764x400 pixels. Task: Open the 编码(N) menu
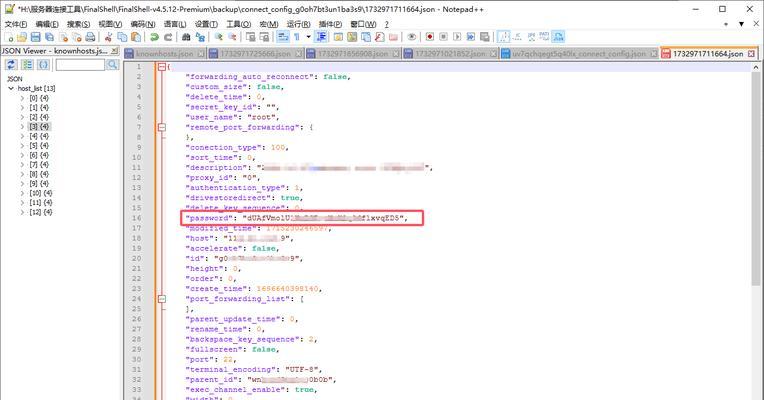pyautogui.click(x=143, y=24)
